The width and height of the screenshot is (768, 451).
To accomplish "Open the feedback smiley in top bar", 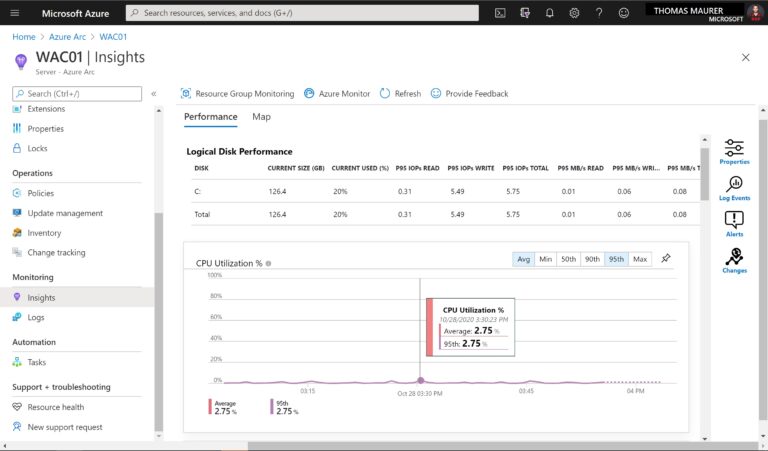I will click(x=624, y=13).
